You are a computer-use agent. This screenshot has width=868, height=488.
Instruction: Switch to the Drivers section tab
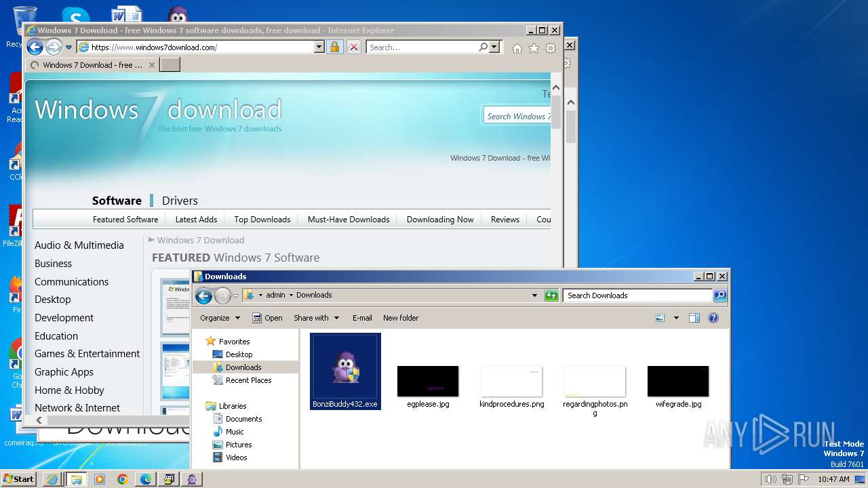180,201
